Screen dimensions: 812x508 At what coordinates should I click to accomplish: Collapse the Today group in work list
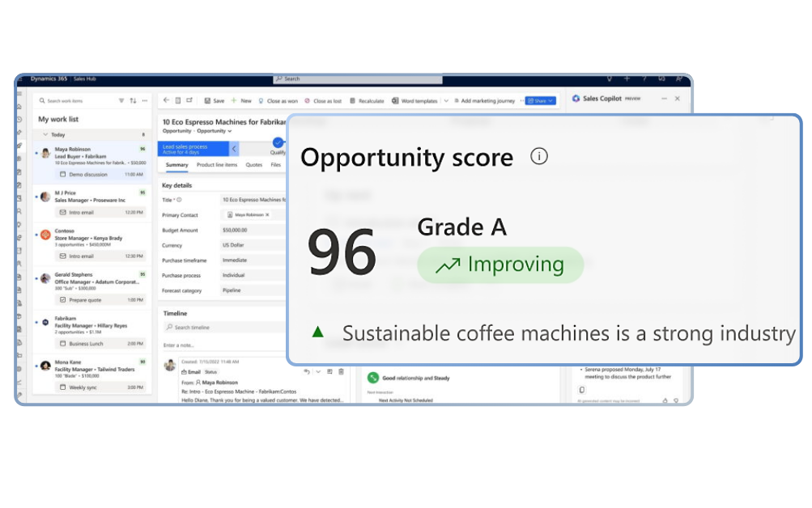pyautogui.click(x=47, y=135)
